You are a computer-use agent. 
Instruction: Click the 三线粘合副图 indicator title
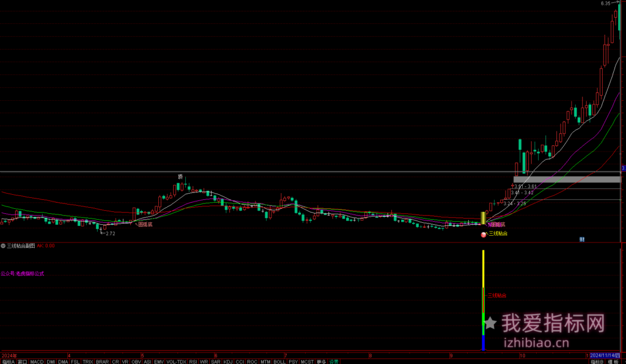(x=21, y=246)
